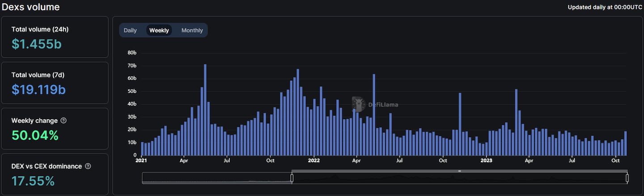Click the 17.55% dominance value

point(33,181)
